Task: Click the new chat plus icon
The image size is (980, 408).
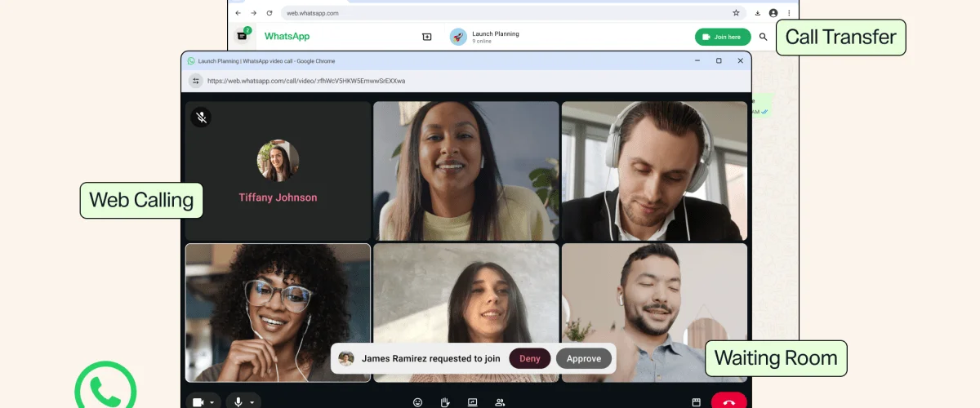Action: [426, 37]
